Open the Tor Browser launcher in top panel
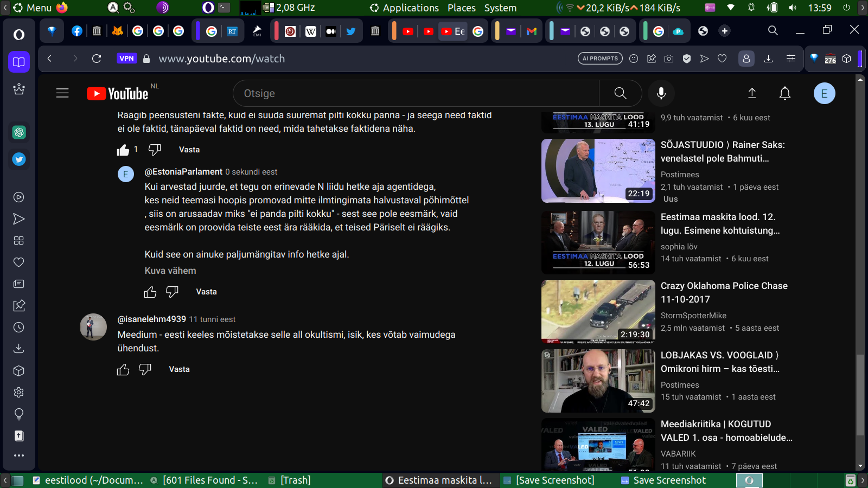The height and width of the screenshot is (488, 868). tap(163, 8)
